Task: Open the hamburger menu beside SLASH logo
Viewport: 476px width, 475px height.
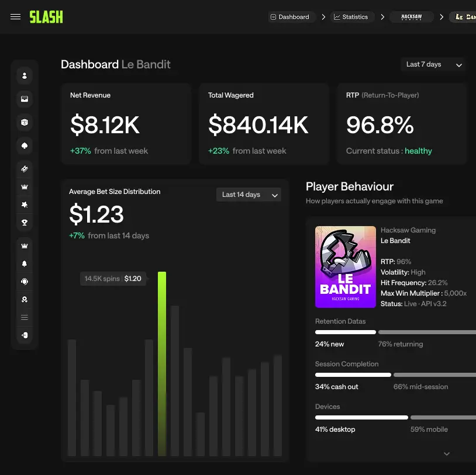Action: tap(15, 17)
